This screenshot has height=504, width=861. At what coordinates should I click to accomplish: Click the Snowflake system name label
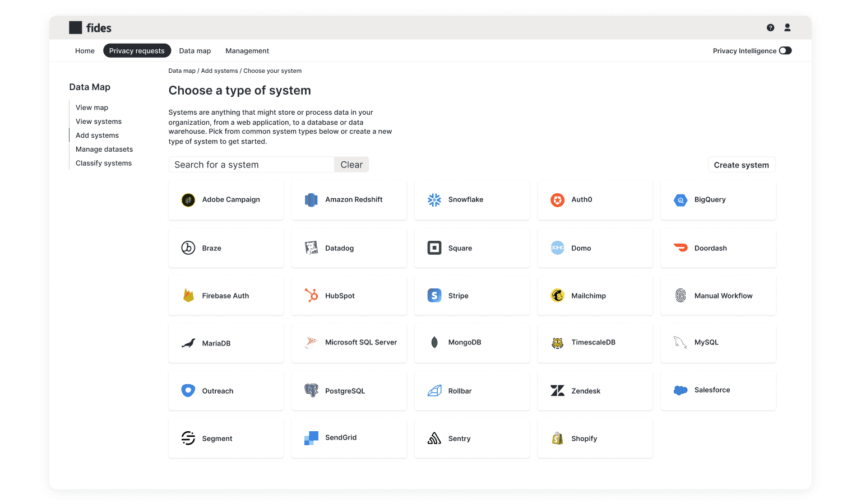pos(466,200)
